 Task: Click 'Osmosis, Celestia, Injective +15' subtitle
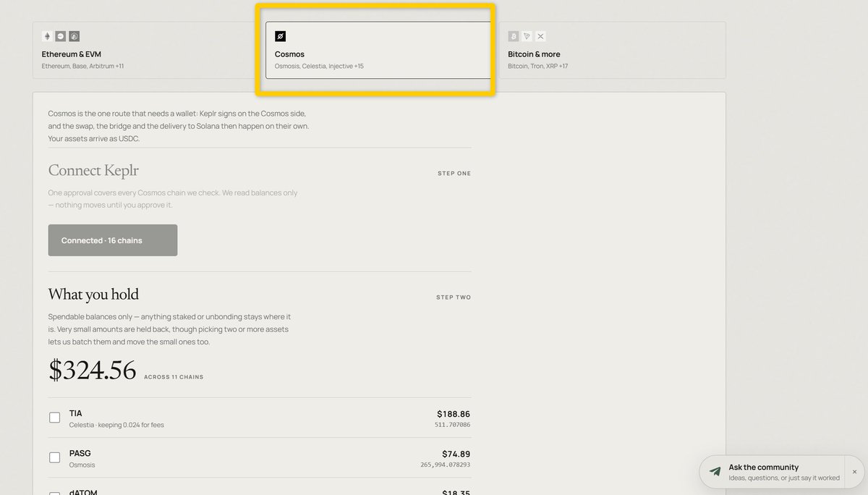click(x=319, y=66)
